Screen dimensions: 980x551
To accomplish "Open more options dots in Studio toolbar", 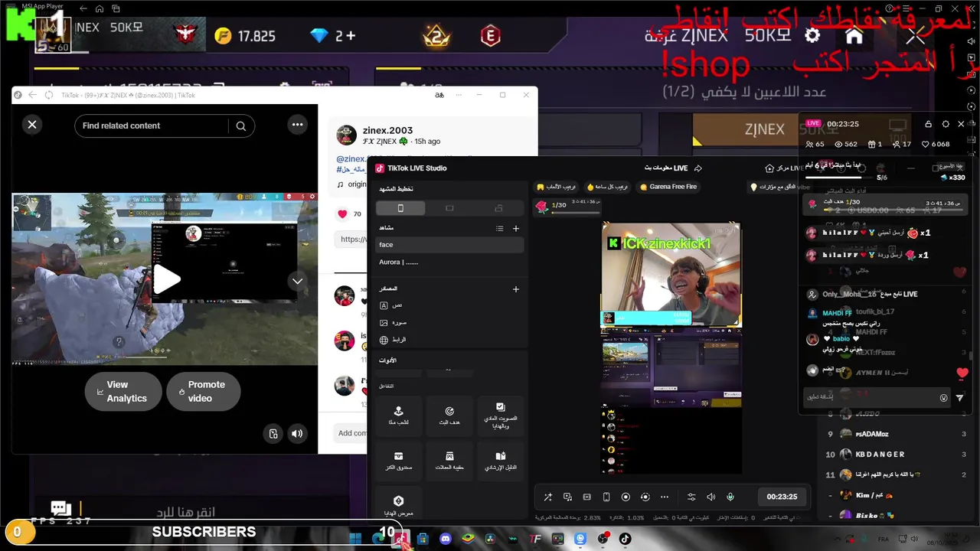I will [665, 497].
